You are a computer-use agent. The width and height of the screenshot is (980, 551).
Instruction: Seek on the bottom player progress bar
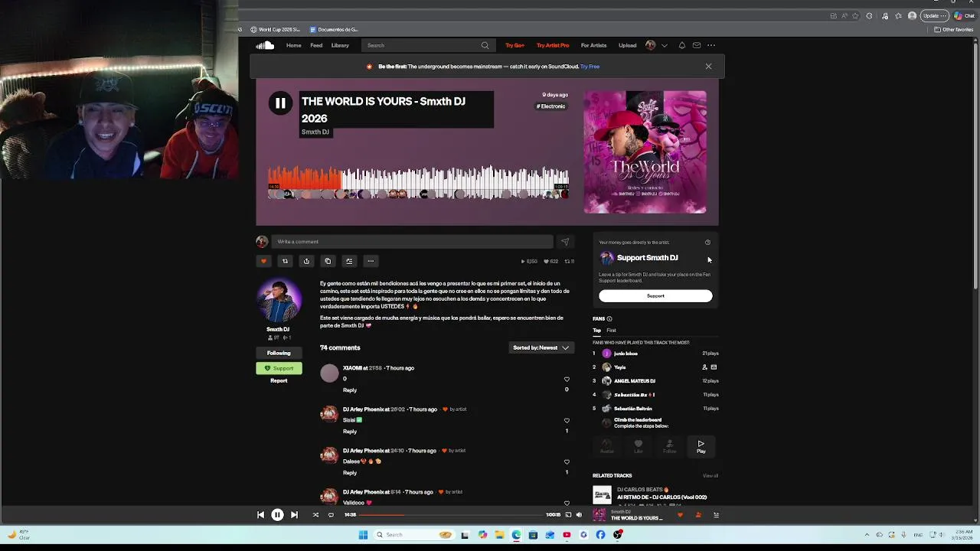(451, 515)
